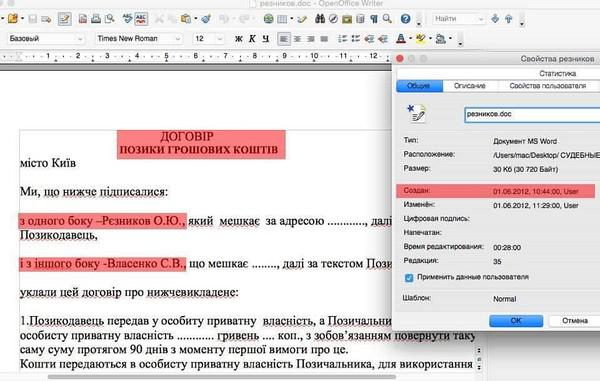600x381 pixels.
Task: Click next page navigation arrow at scrollbar bottom
Action: tap(479, 368)
